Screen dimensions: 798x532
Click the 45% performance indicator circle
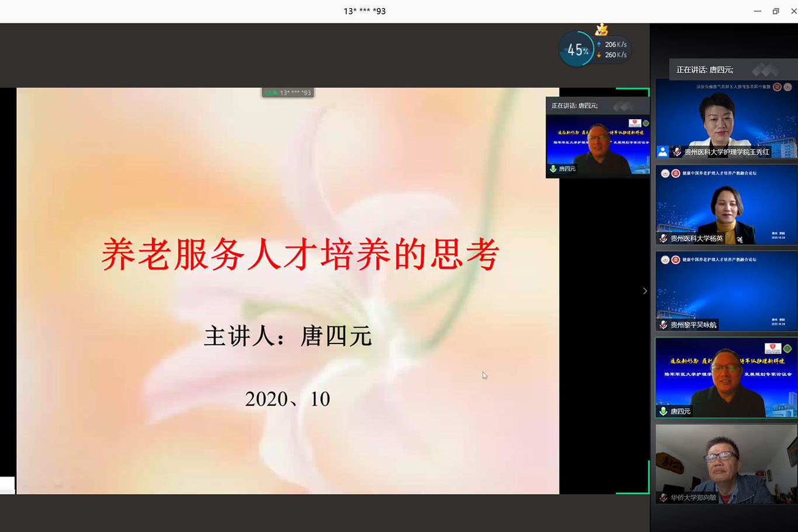click(x=577, y=50)
